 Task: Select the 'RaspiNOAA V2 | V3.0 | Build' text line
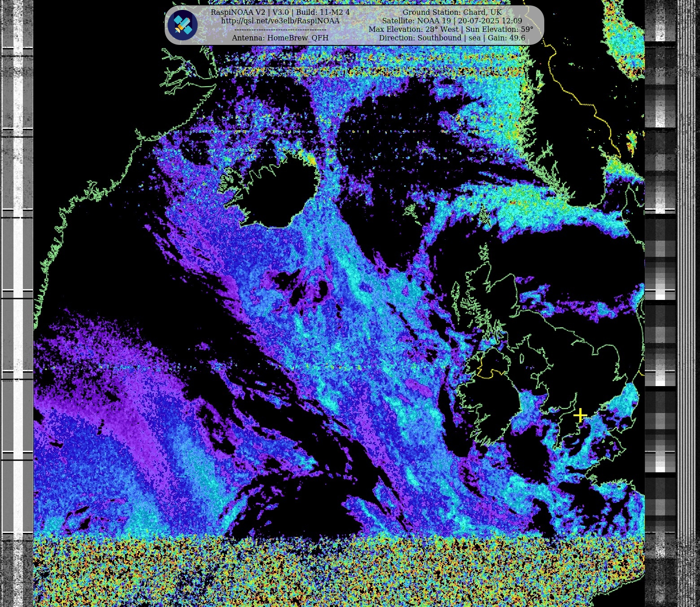point(280,13)
